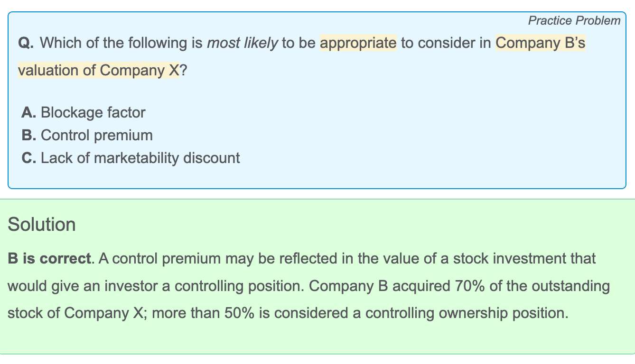The height and width of the screenshot is (364, 635).
Task: Click the "Practice Problem" label
Action: [574, 20]
